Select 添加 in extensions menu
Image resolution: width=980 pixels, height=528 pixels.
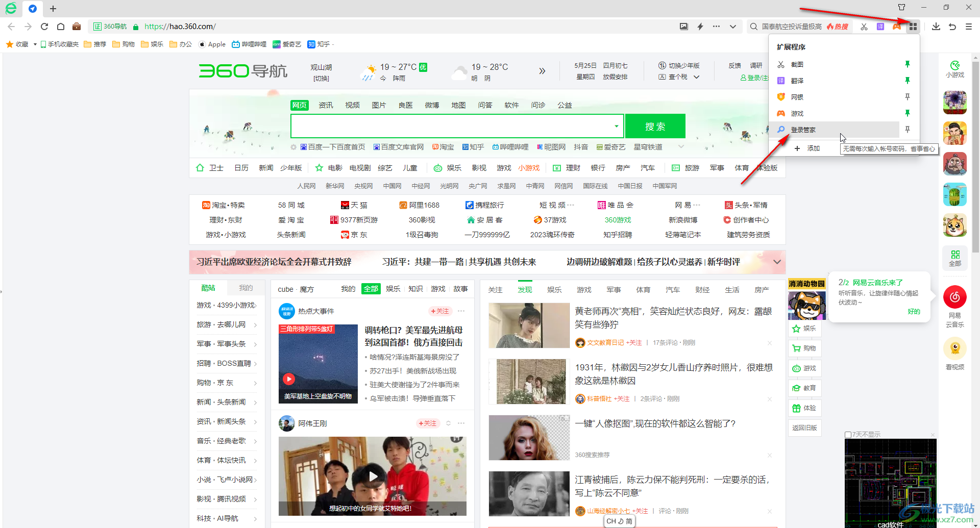point(806,148)
